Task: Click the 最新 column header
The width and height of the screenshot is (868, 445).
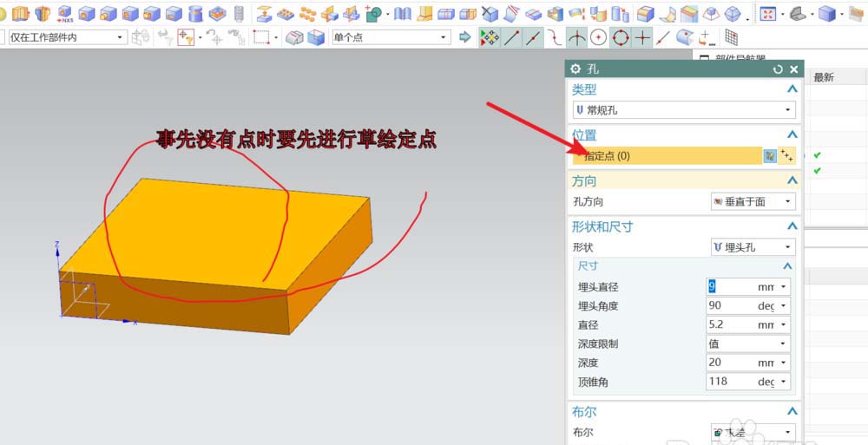Action: coord(824,78)
